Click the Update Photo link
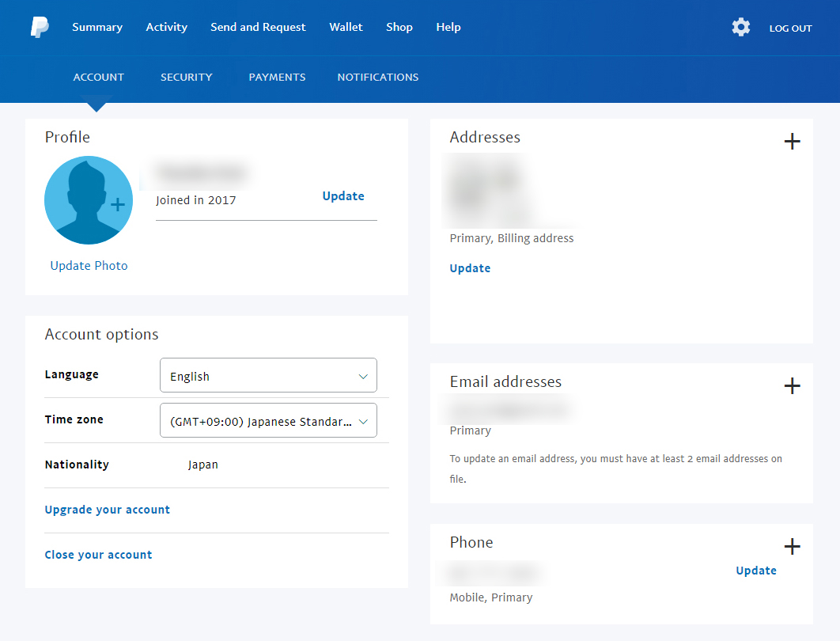 click(89, 266)
